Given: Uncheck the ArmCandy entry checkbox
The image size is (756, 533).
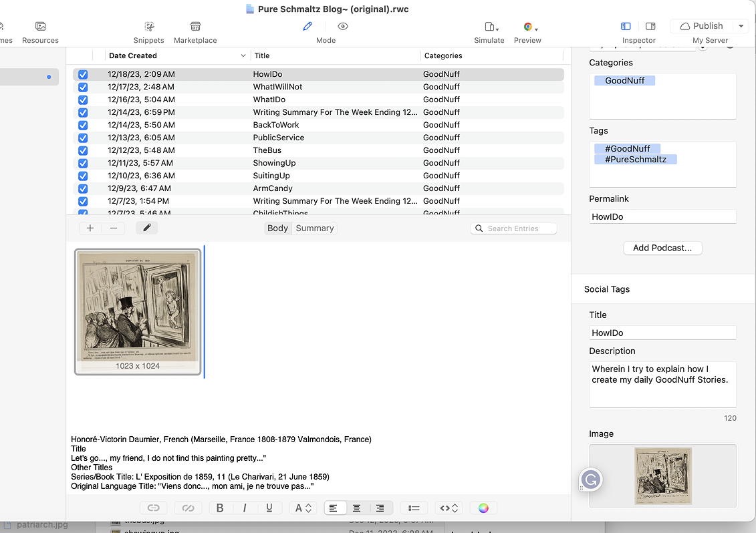Looking at the screenshot, I should (83, 188).
